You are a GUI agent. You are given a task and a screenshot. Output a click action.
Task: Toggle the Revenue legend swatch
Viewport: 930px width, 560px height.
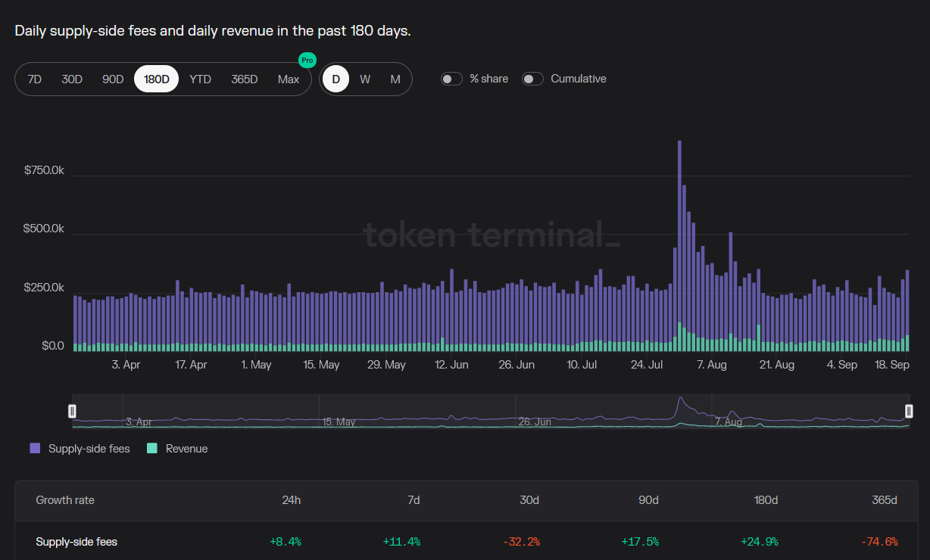coord(152,449)
